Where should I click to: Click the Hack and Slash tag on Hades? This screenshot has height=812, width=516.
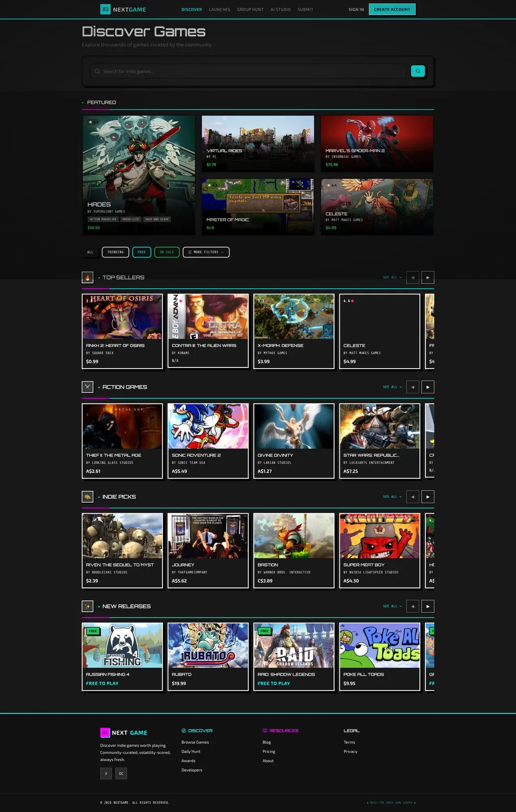[x=157, y=219]
